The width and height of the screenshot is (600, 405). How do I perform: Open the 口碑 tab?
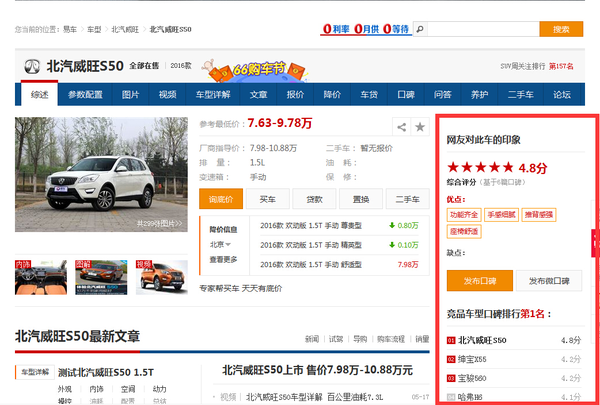[x=406, y=94]
